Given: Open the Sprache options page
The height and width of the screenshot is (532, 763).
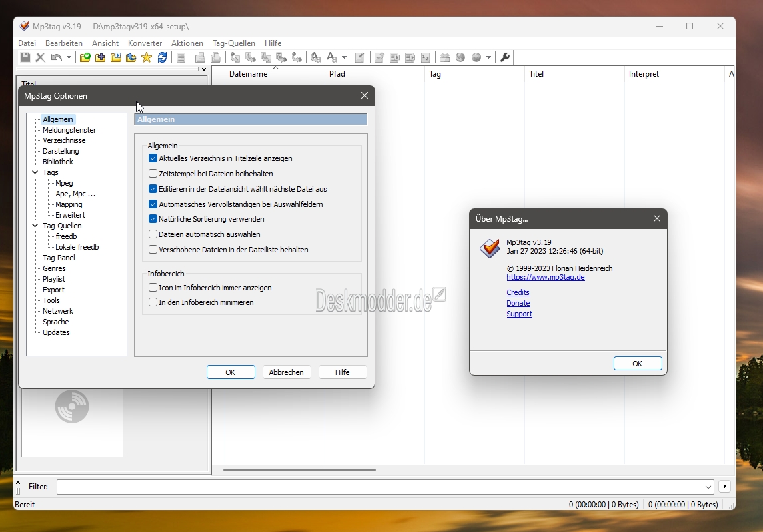Looking at the screenshot, I should pos(55,322).
